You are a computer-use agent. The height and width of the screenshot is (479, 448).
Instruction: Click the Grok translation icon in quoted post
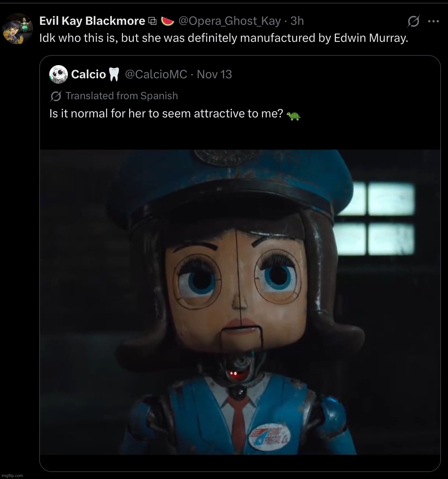(55, 96)
